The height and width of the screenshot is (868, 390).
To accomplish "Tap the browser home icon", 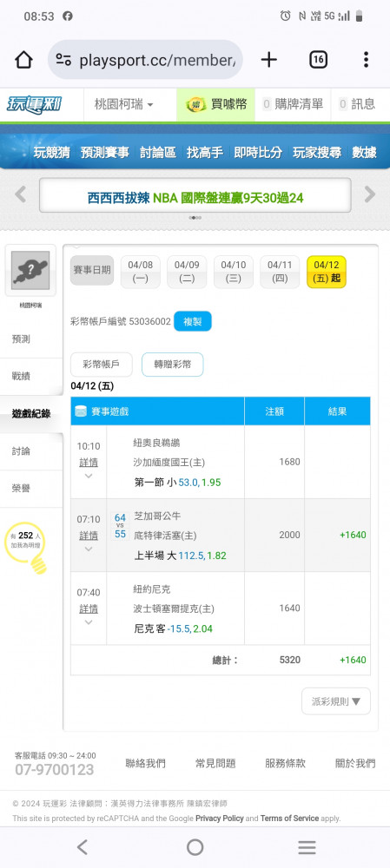I will click(23, 60).
